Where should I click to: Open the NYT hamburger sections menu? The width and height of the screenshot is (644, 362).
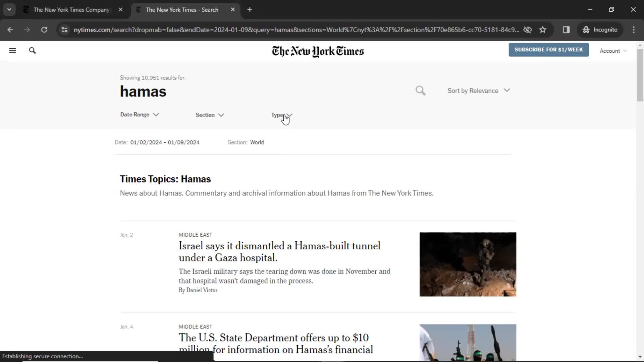point(12,51)
